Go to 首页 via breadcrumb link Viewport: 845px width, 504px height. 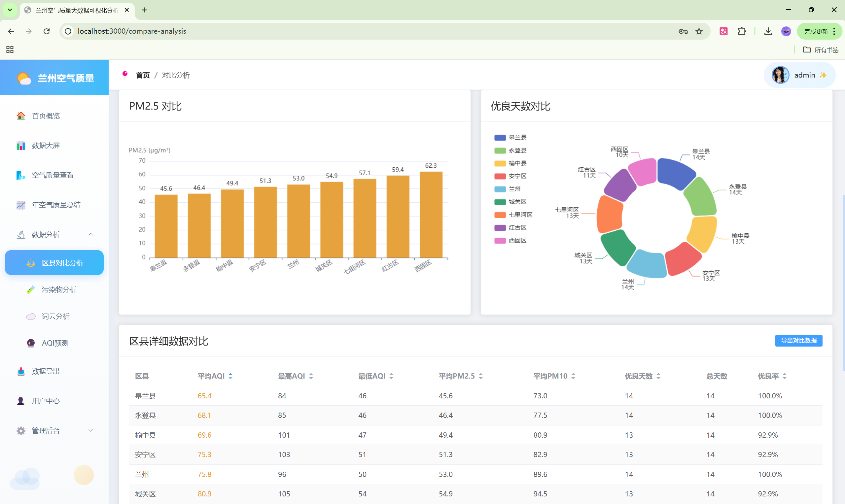click(143, 75)
